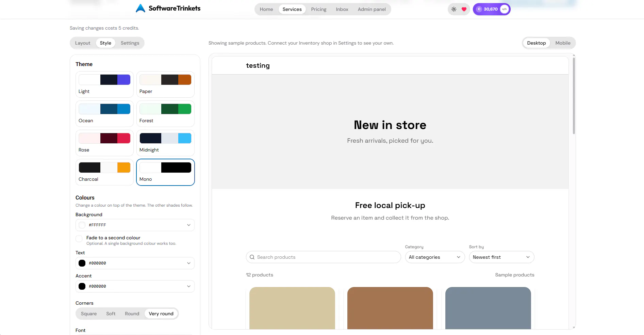The image size is (644, 335).
Task: Choose the Charcoal theme
Action: coord(104,172)
